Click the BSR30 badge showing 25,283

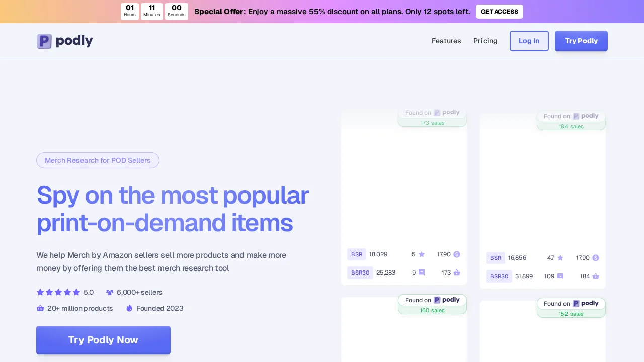[360, 273]
